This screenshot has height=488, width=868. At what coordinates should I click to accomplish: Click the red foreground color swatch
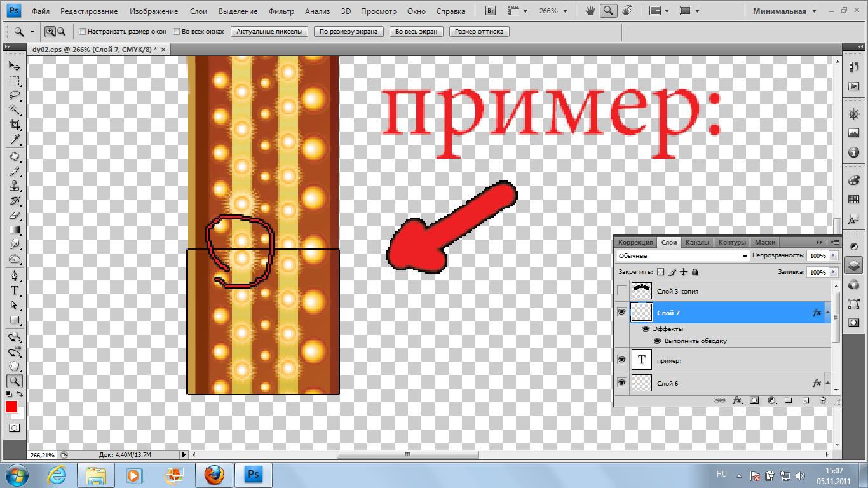click(x=11, y=407)
